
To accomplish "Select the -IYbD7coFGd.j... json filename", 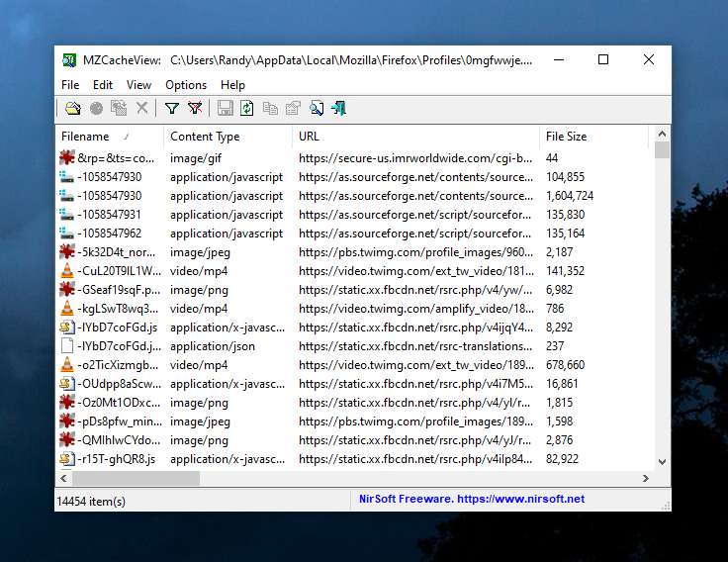I will [120, 346].
